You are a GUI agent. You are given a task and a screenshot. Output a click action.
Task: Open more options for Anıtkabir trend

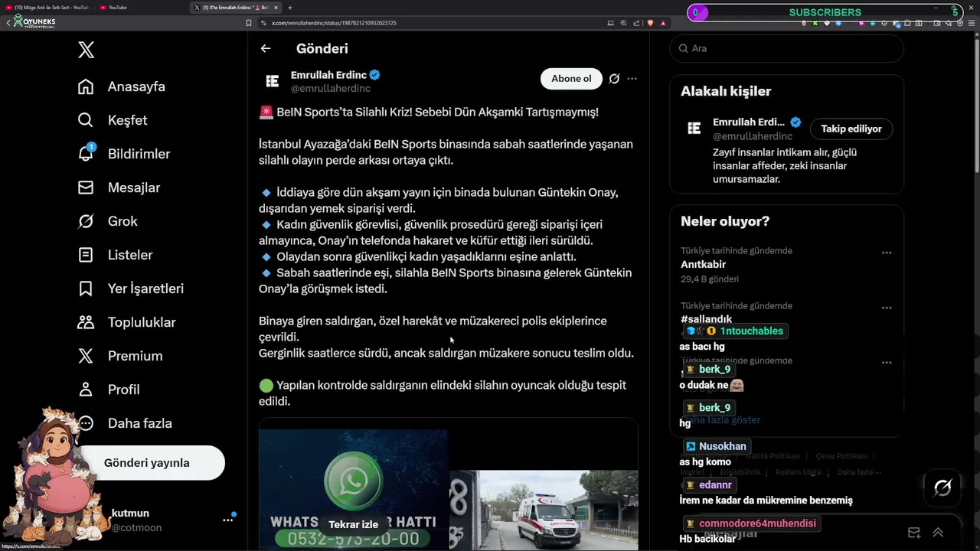point(886,253)
